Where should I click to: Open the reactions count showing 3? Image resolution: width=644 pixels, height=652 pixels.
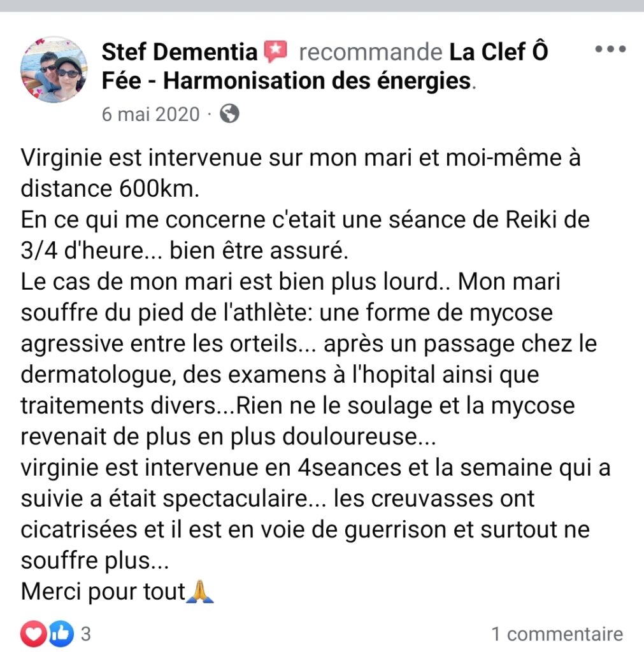point(86,634)
